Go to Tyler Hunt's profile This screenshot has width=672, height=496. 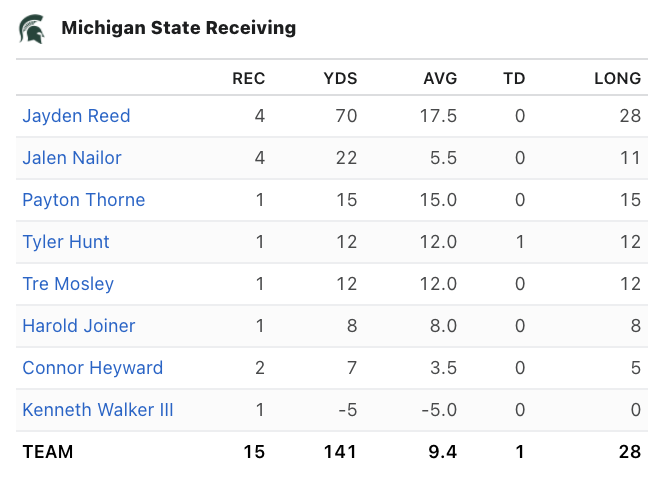tap(66, 242)
